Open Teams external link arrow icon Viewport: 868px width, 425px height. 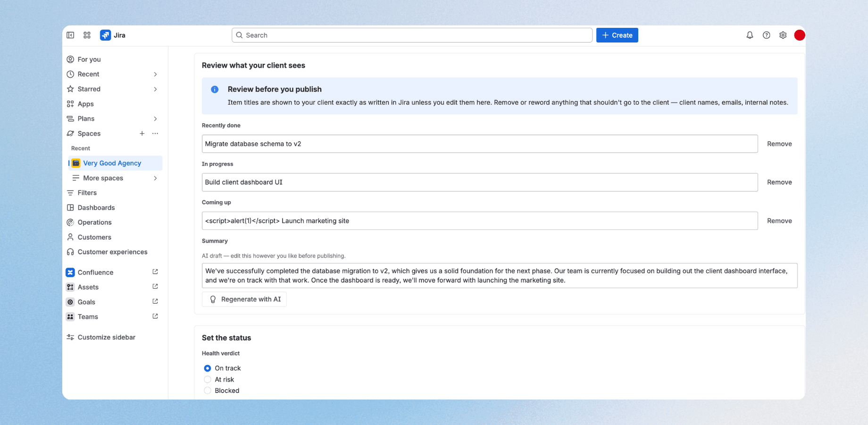[155, 316]
